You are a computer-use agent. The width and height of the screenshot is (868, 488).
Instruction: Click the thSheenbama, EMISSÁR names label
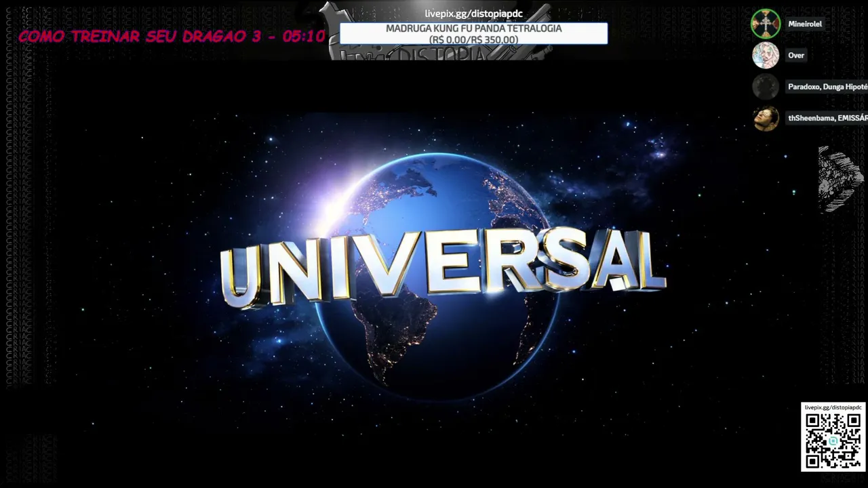click(x=828, y=118)
